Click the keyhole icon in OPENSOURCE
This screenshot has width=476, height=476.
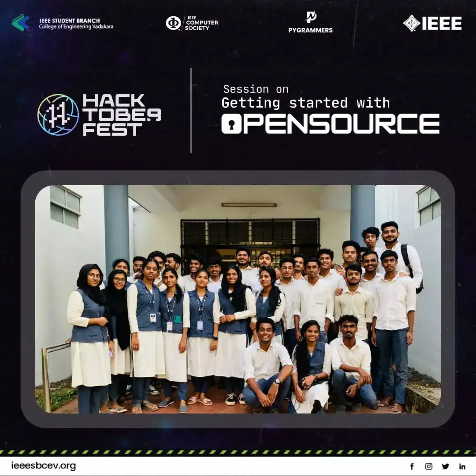[231, 124]
